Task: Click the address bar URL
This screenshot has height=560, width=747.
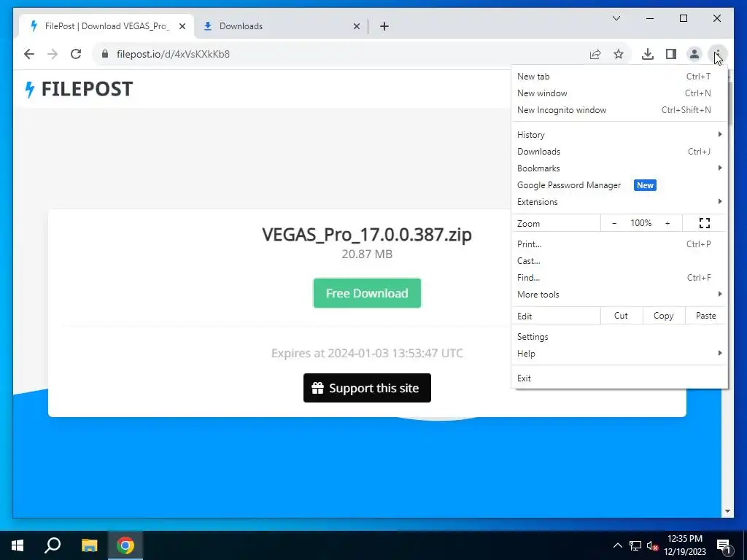Action: click(x=173, y=54)
